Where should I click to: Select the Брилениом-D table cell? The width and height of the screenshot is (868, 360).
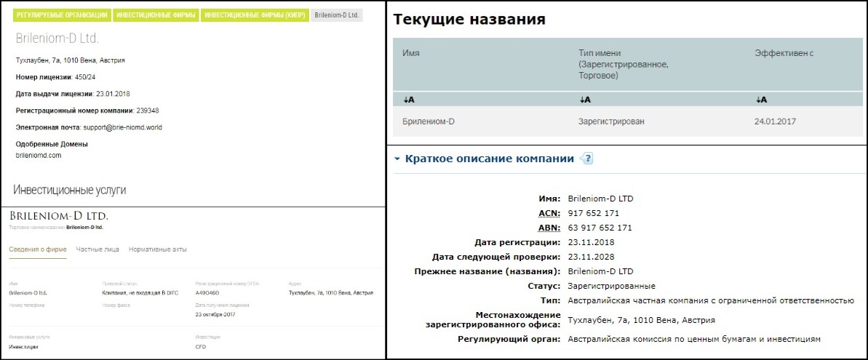(x=429, y=121)
